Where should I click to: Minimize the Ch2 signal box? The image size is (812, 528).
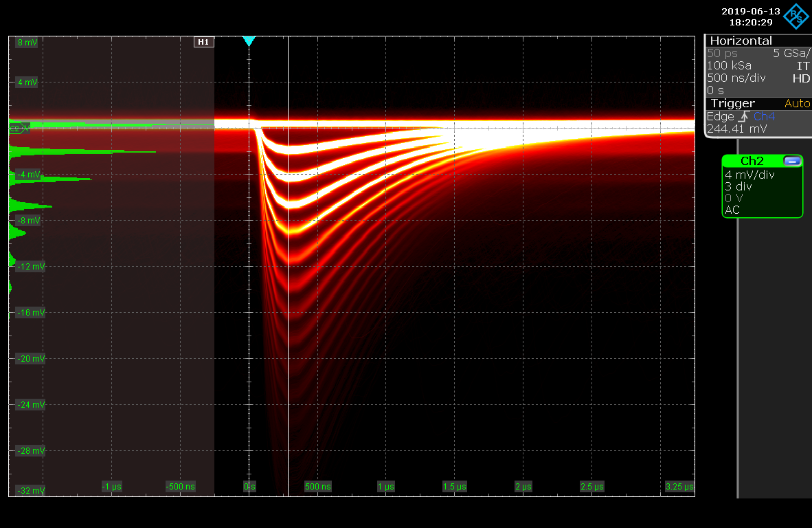point(792,161)
